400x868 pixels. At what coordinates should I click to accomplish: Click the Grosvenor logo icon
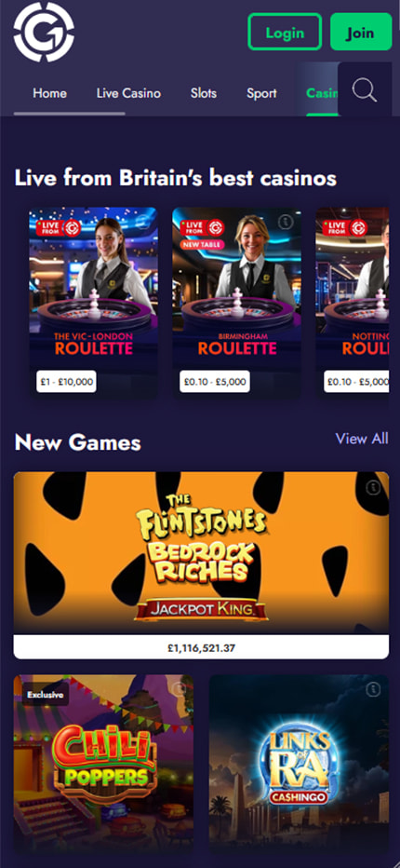44,32
